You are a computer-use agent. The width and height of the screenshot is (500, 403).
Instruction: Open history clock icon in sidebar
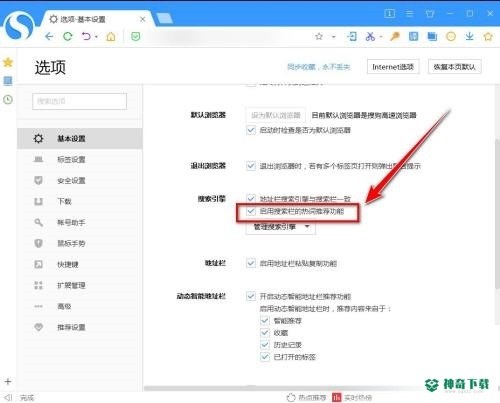pyautogui.click(x=8, y=99)
